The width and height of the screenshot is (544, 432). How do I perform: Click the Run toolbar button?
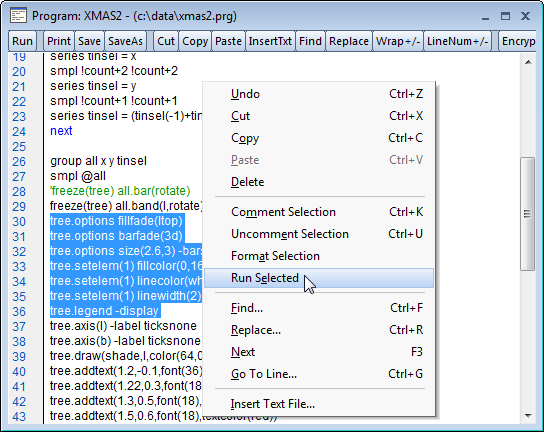click(x=22, y=41)
